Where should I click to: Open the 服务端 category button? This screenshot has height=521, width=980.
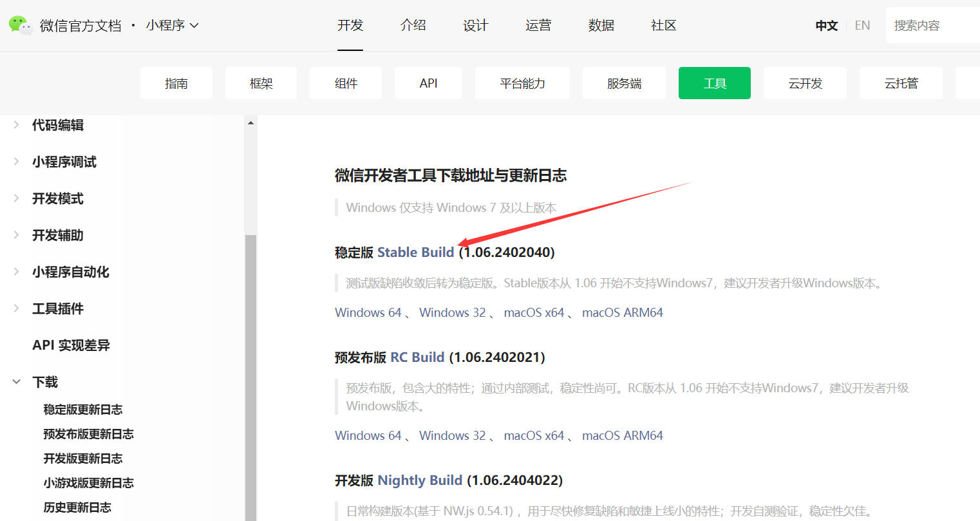tap(623, 83)
